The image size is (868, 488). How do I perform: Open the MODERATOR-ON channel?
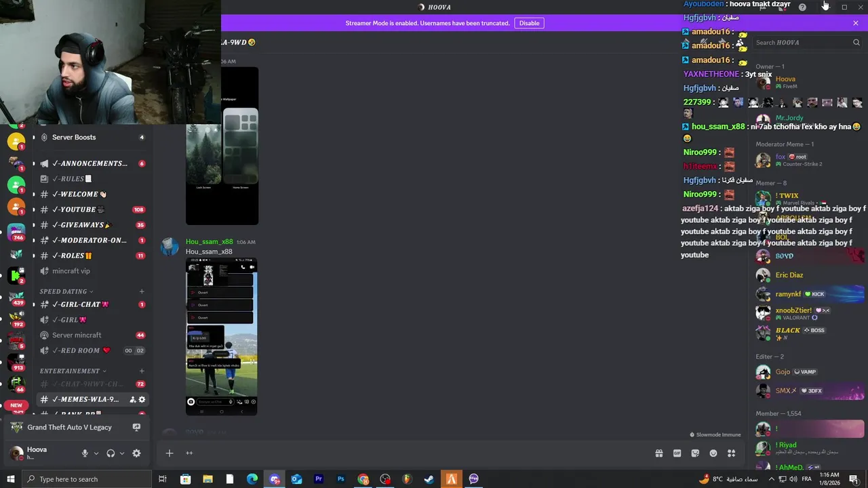(91, 241)
